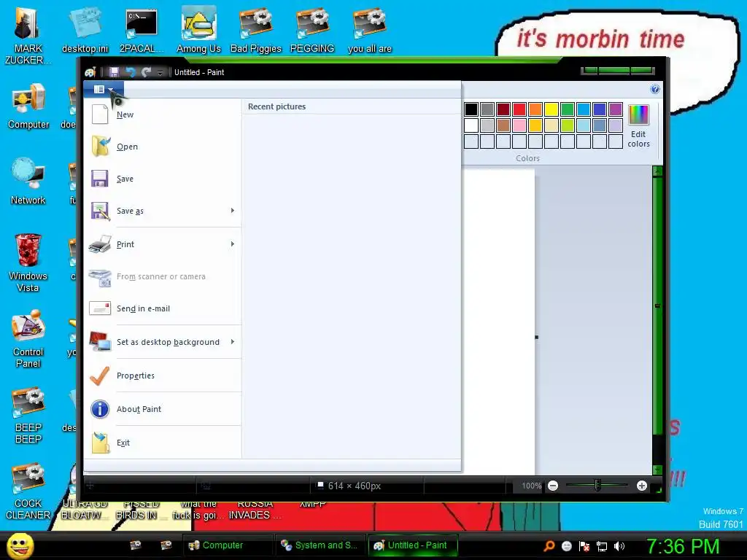The image size is (747, 560).
Task: Select the MARK ZUCKER desktop icon
Action: pos(28,36)
